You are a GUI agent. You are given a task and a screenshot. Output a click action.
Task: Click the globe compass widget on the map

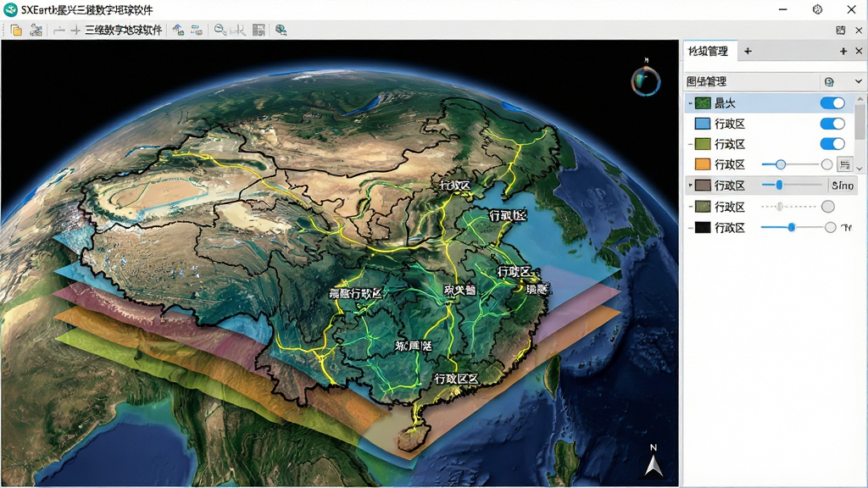pyautogui.click(x=645, y=80)
